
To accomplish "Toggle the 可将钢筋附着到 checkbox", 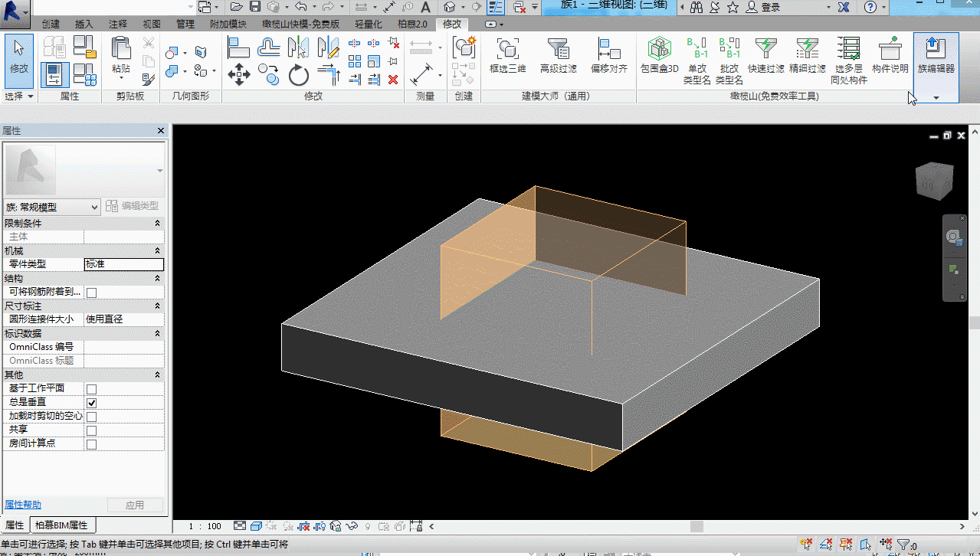I will pos(91,292).
